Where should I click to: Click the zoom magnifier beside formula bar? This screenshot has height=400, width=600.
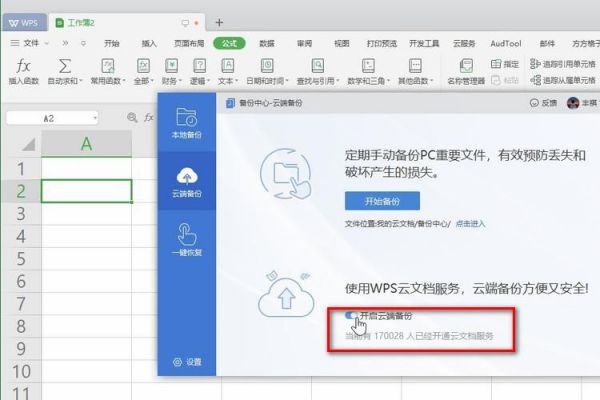coord(132,118)
